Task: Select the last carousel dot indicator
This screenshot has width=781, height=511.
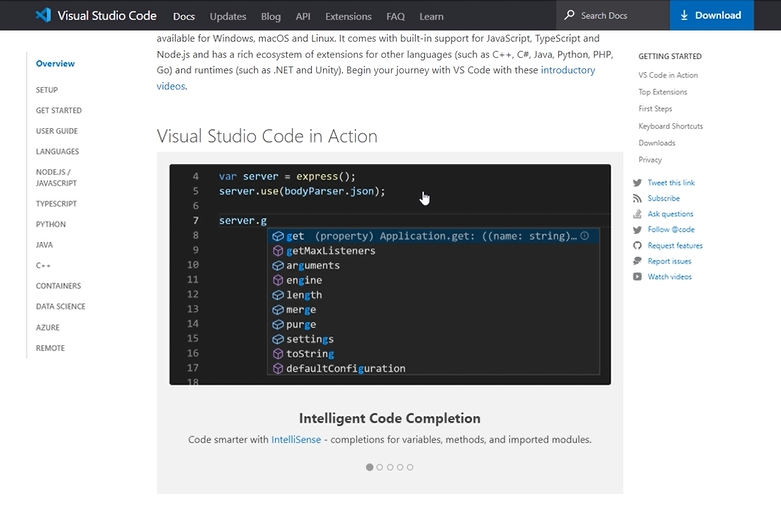Action: [x=410, y=467]
